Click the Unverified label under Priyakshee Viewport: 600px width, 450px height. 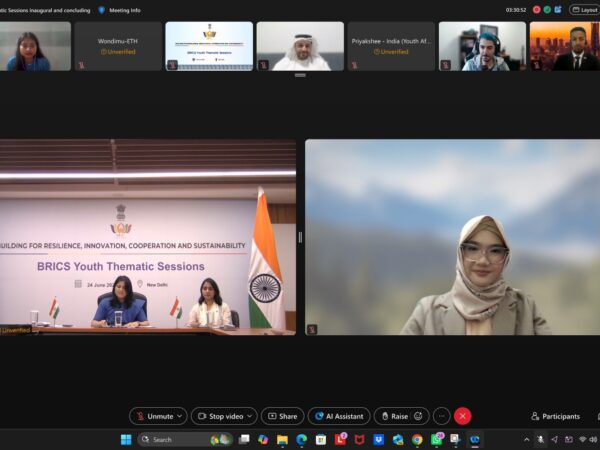[391, 52]
